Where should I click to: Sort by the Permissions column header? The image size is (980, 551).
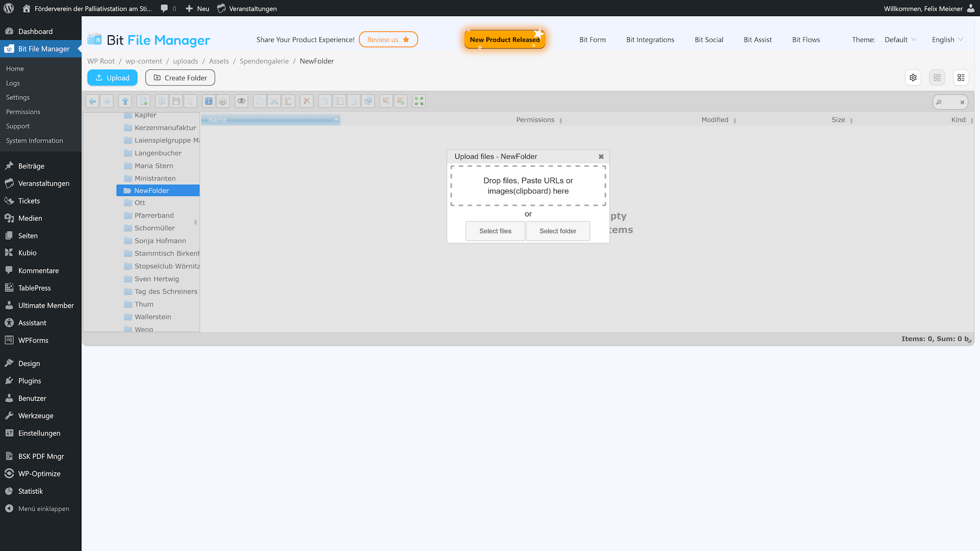(x=535, y=120)
